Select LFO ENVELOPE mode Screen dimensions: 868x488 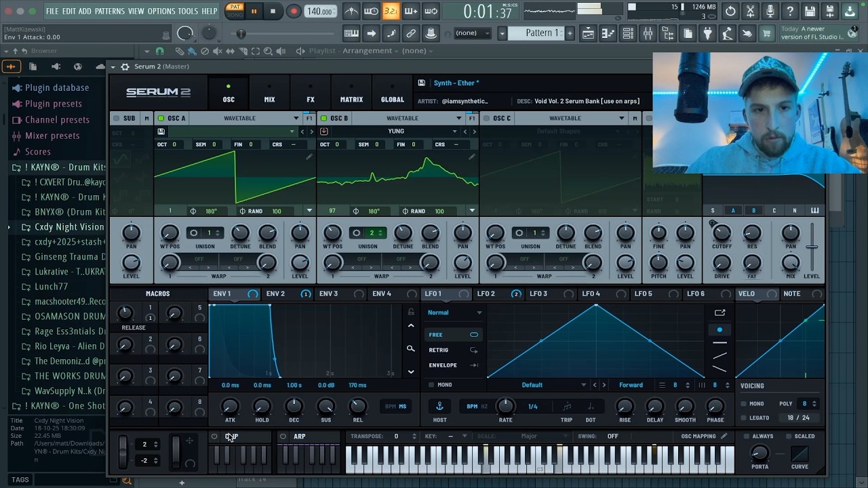(x=453, y=365)
